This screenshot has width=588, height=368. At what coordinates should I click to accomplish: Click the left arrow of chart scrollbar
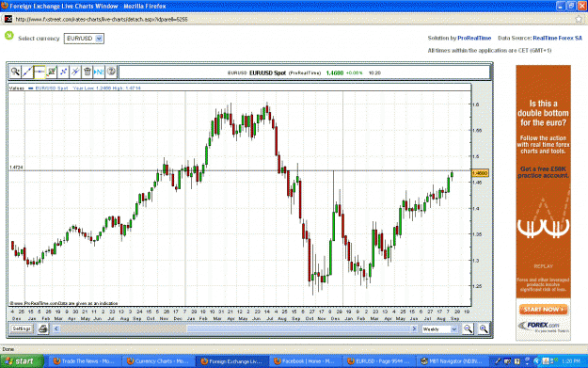(x=56, y=329)
